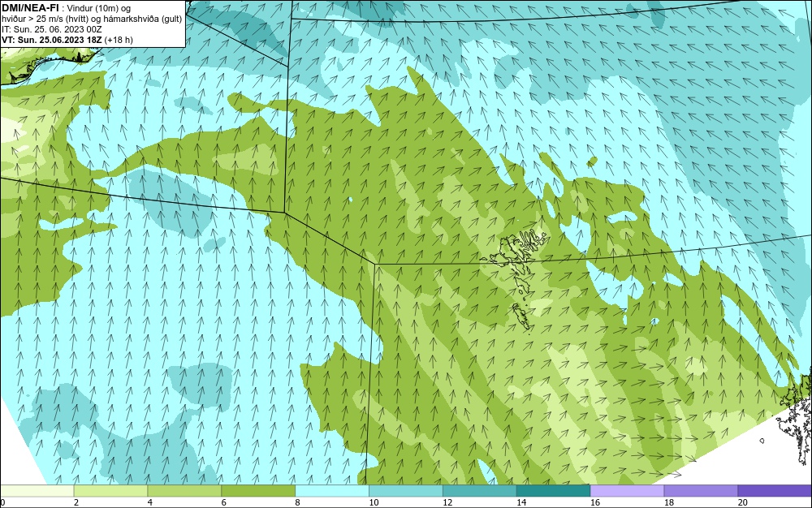The image size is (812, 508).
Task: Click the 18–20 m/s legend color swatch
Action: (x=702, y=490)
